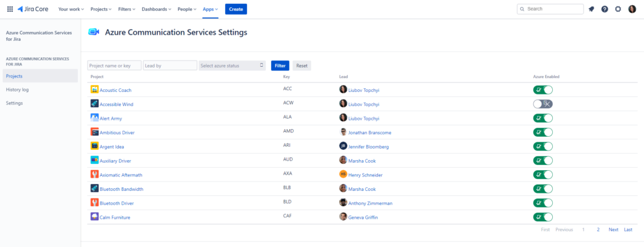This screenshot has width=644, height=247.
Task: Click the Create button
Action: pos(236,9)
